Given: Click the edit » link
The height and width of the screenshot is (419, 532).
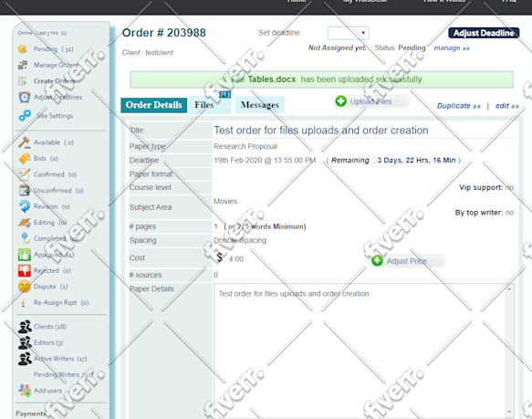Looking at the screenshot, I should click(506, 106).
